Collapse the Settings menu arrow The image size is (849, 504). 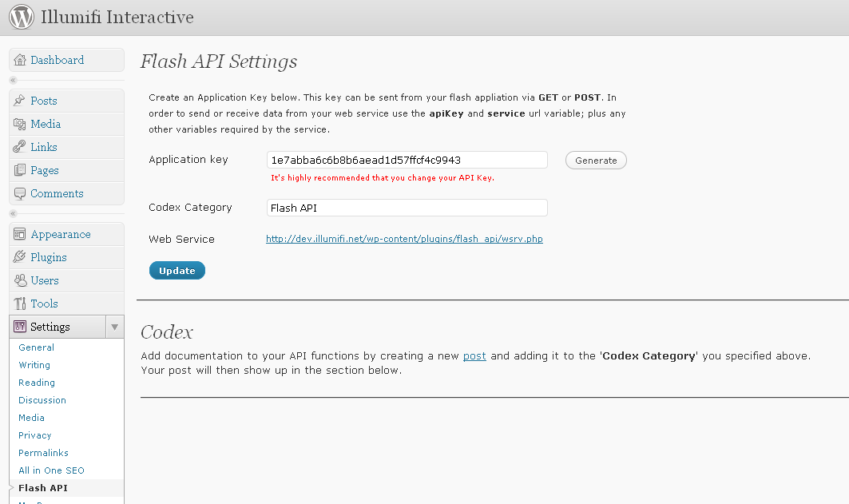(115, 327)
